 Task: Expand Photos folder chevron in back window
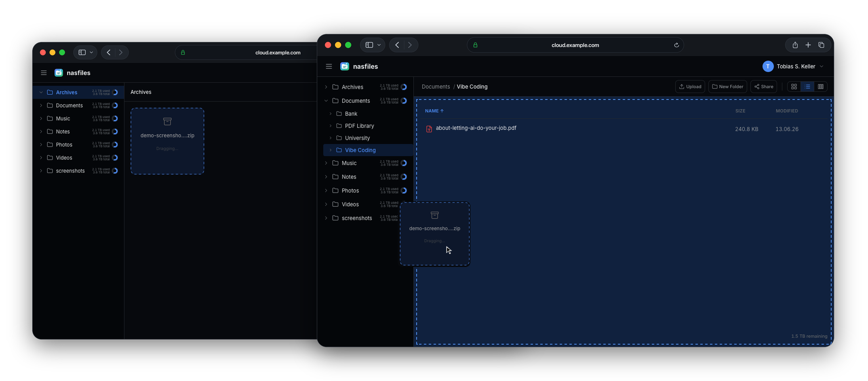click(x=41, y=144)
